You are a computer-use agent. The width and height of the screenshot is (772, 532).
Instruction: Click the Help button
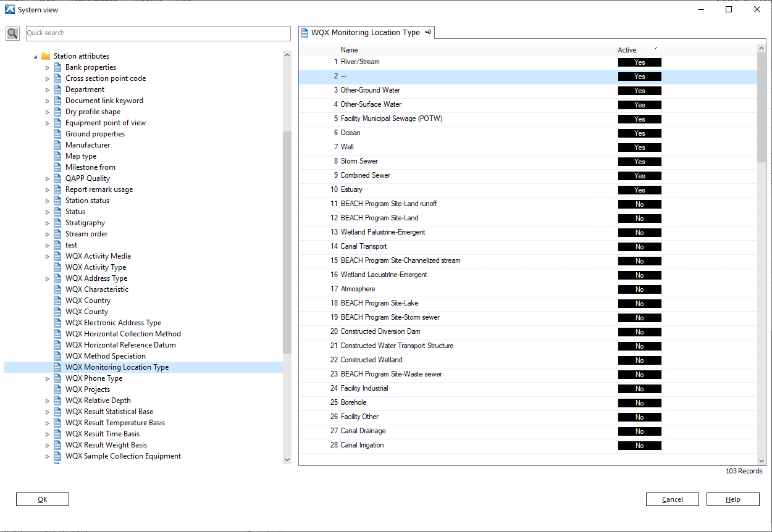click(733, 499)
